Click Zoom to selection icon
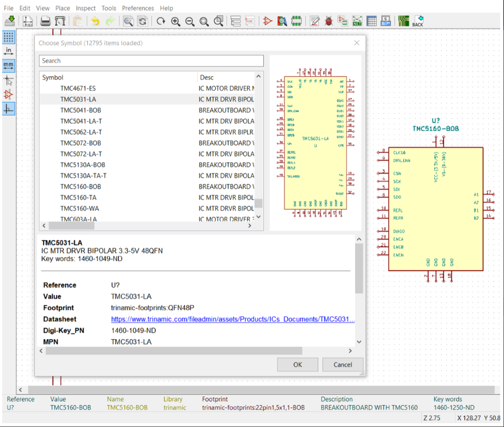Screen dimensions: 504x427 218,21
